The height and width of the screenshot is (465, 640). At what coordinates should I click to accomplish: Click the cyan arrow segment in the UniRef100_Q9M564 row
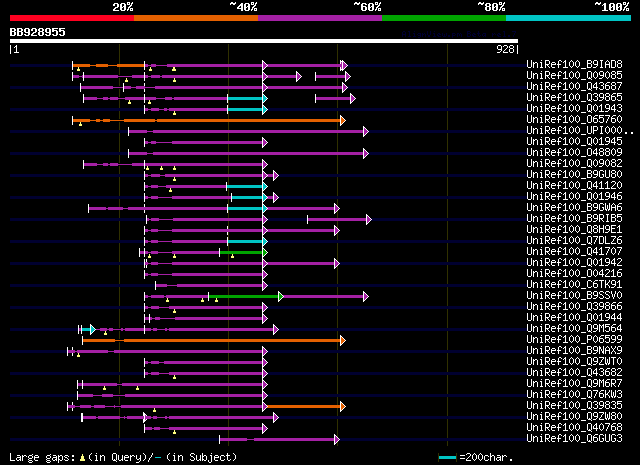(x=87, y=329)
